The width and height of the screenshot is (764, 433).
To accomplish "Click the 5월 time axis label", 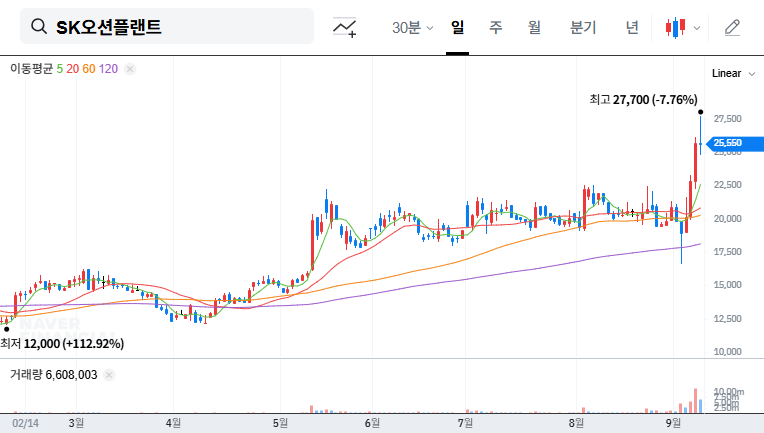I will tap(280, 423).
